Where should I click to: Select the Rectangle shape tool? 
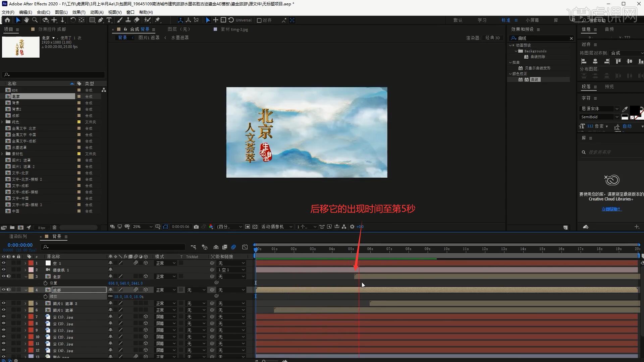tap(92, 20)
